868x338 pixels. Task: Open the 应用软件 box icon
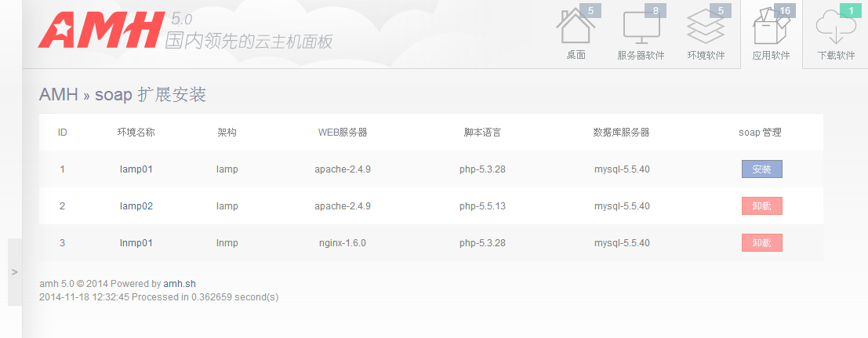[770, 31]
